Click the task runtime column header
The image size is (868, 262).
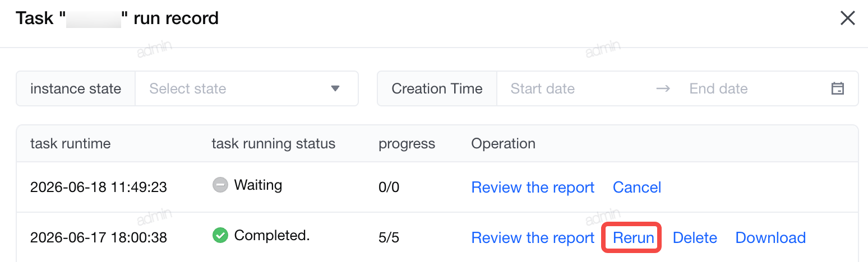(x=71, y=143)
